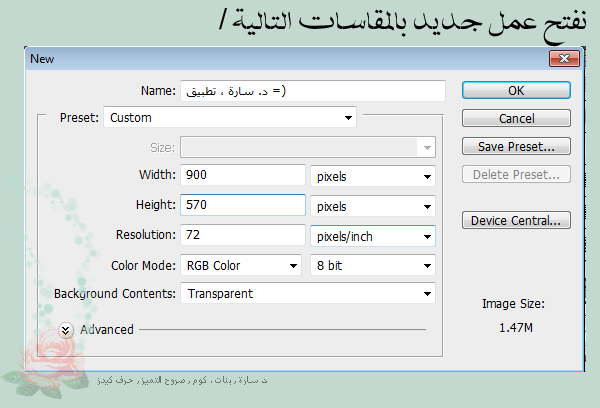600x408 pixels.
Task: Click the Height input field
Action: point(242,206)
